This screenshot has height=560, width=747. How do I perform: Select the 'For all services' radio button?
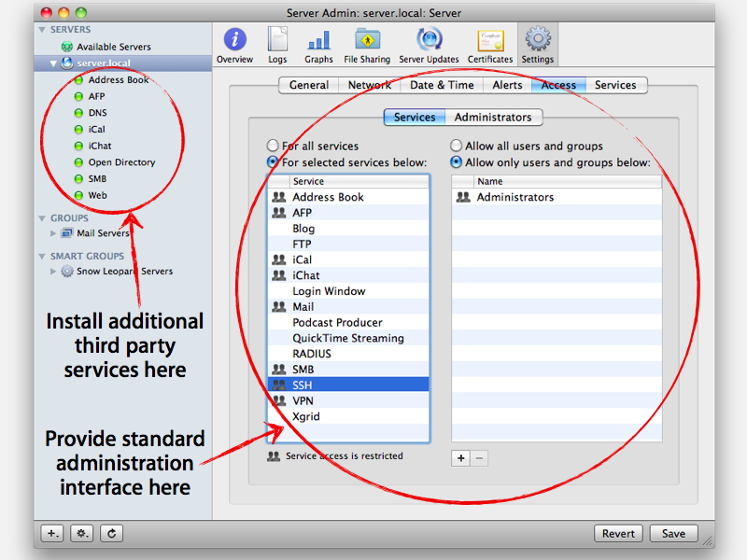(x=273, y=146)
